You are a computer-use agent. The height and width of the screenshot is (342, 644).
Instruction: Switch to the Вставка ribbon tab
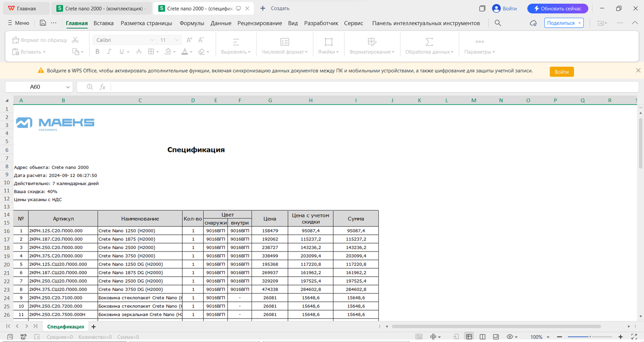104,23
